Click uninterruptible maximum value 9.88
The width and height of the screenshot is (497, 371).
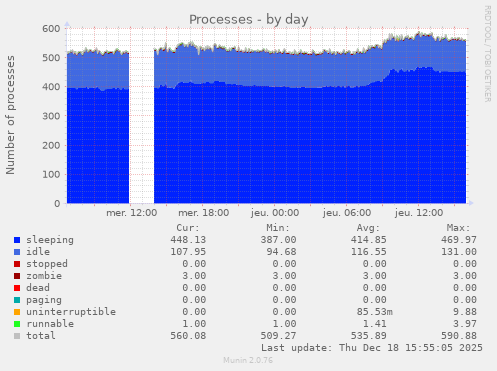465,312
